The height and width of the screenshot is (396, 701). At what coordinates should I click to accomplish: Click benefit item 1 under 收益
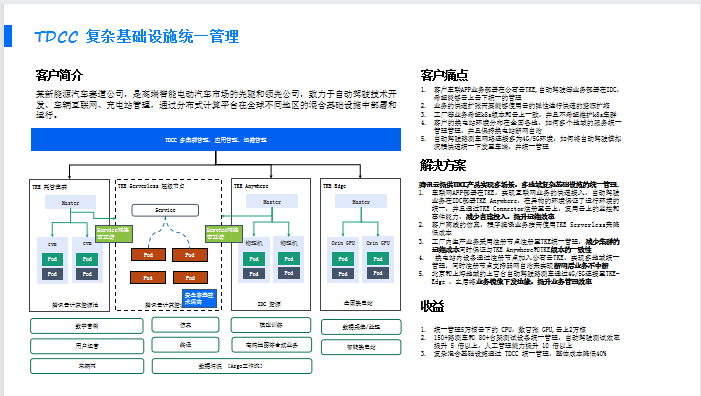tap(503, 329)
